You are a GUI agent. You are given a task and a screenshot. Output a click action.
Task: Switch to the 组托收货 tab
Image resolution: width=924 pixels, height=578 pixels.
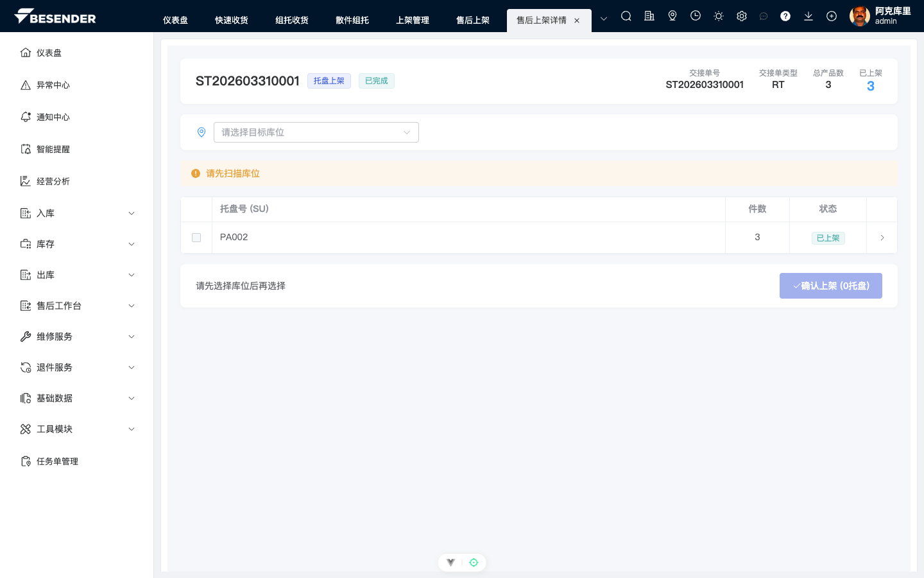point(292,21)
